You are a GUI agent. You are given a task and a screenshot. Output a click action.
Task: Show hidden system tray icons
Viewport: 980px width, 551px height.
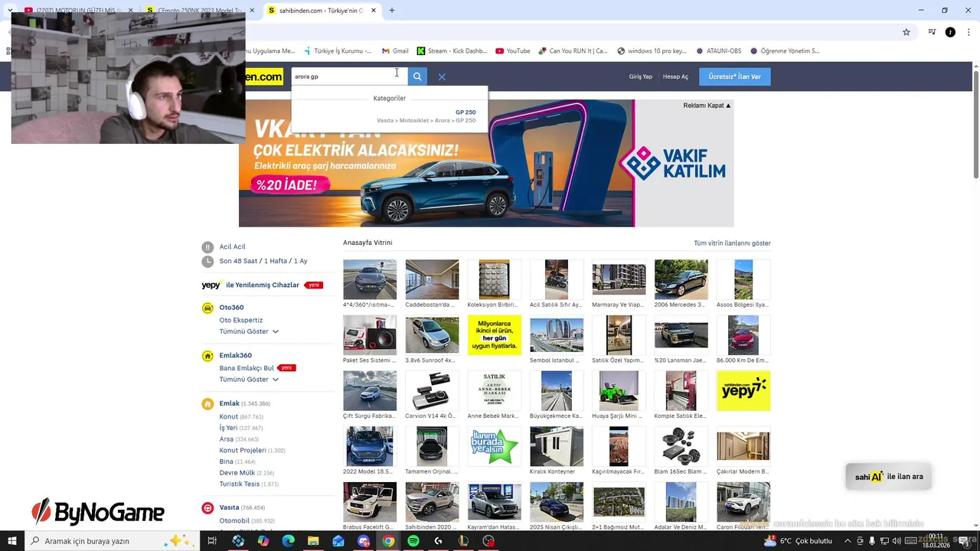coord(847,541)
